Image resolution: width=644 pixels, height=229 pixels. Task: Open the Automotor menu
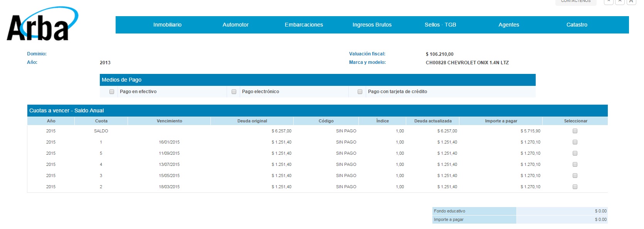(x=235, y=25)
